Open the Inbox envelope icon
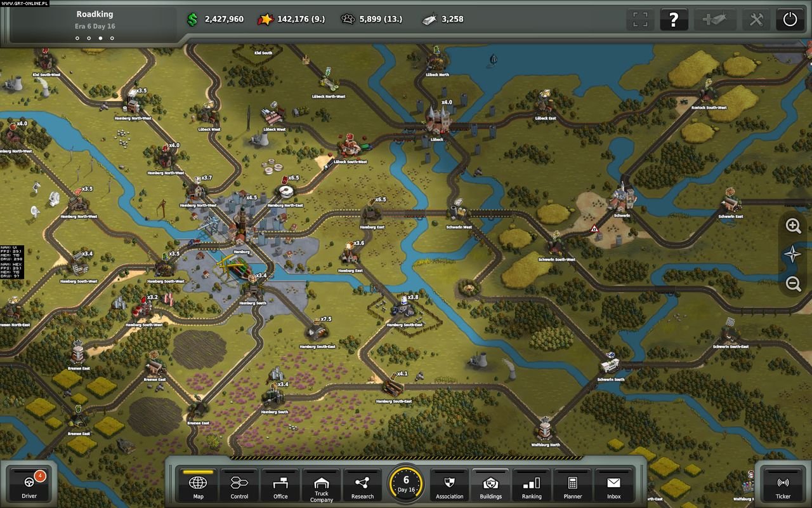This screenshot has height=508, width=812. (x=613, y=485)
